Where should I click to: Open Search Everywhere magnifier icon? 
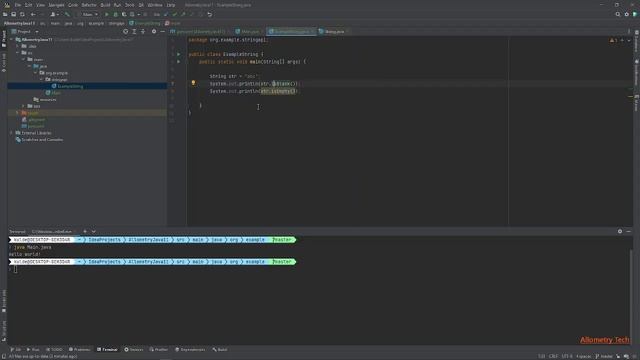(618, 14)
